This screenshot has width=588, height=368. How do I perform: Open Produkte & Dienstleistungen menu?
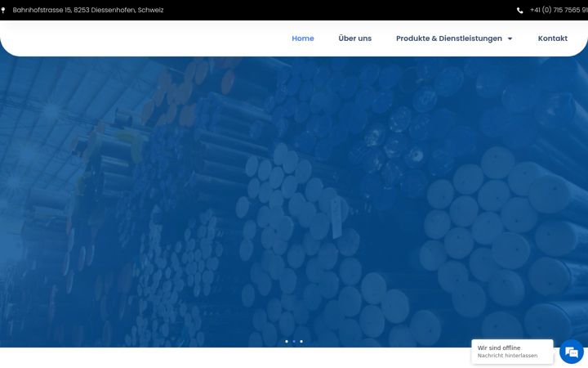[x=449, y=38]
